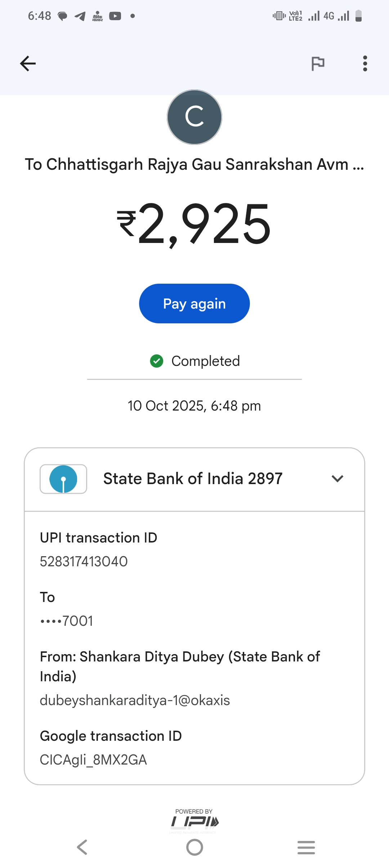
Task: Tap the recipient avatar circle "C"
Action: coord(194,117)
